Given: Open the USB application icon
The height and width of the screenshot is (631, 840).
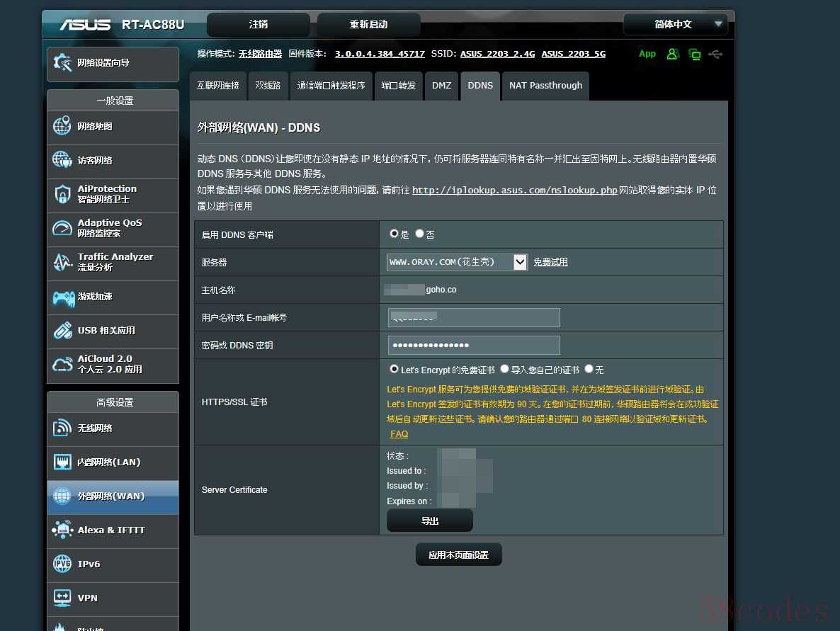Looking at the screenshot, I should coord(62,331).
